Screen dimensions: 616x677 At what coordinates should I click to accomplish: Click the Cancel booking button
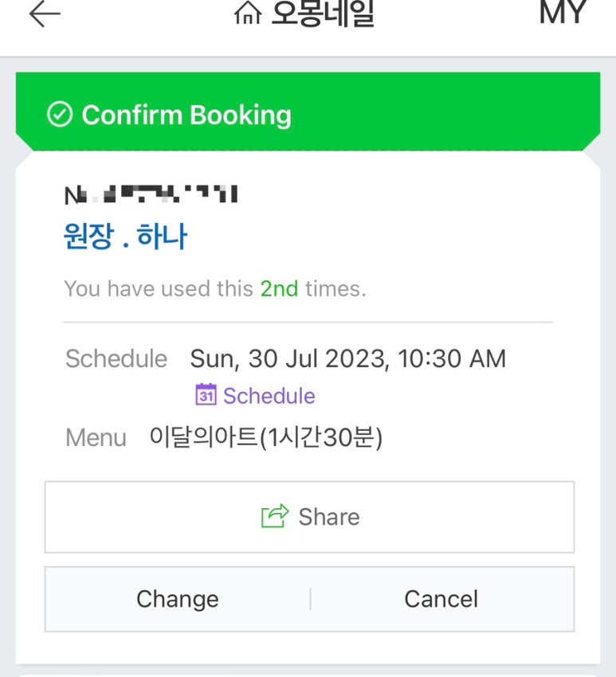[441, 599]
